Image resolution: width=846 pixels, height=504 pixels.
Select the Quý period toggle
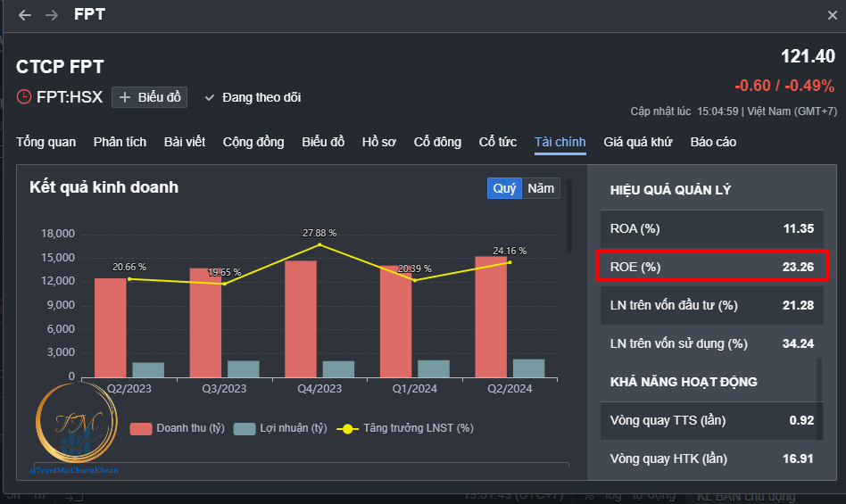504,188
